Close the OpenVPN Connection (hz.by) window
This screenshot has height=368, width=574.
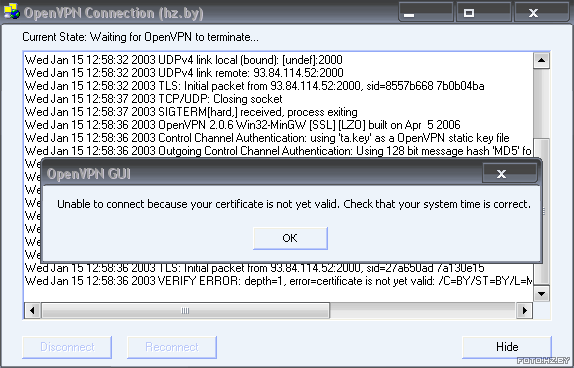pos(542,12)
